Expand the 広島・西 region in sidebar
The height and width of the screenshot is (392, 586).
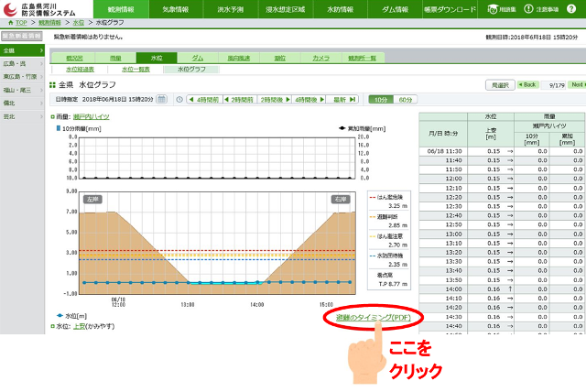click(20, 64)
